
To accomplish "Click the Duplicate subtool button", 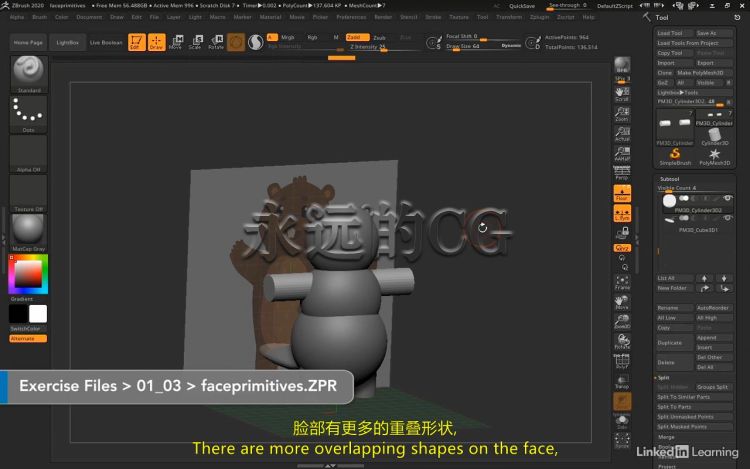I will coord(674,343).
